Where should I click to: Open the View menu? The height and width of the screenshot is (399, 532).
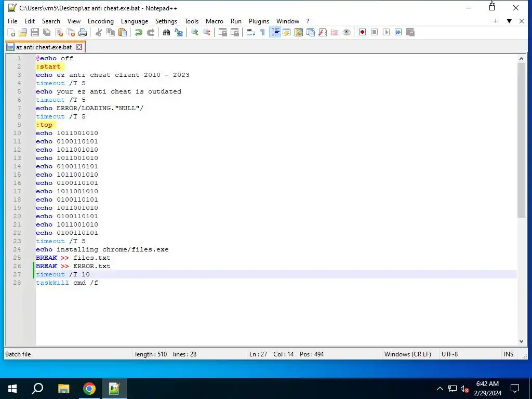74,21
